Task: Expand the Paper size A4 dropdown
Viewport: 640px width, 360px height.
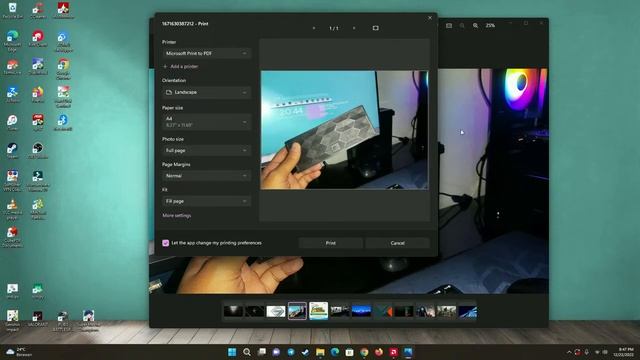Action: click(x=206, y=122)
